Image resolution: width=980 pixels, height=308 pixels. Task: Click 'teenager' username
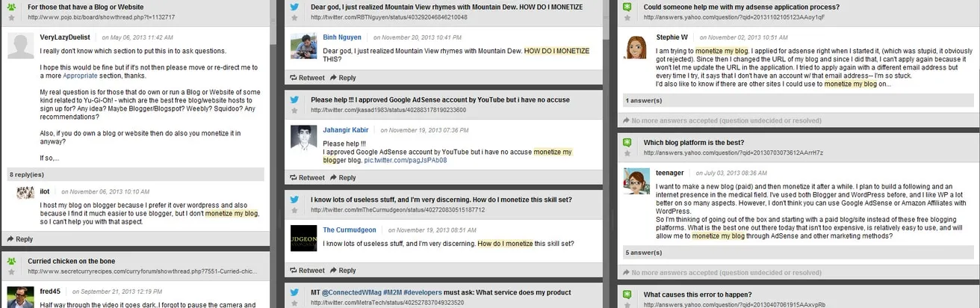coord(671,172)
